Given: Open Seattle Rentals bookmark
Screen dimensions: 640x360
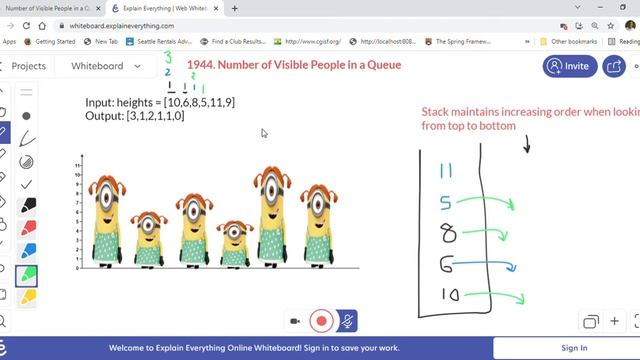Looking at the screenshot, I should [x=159, y=42].
